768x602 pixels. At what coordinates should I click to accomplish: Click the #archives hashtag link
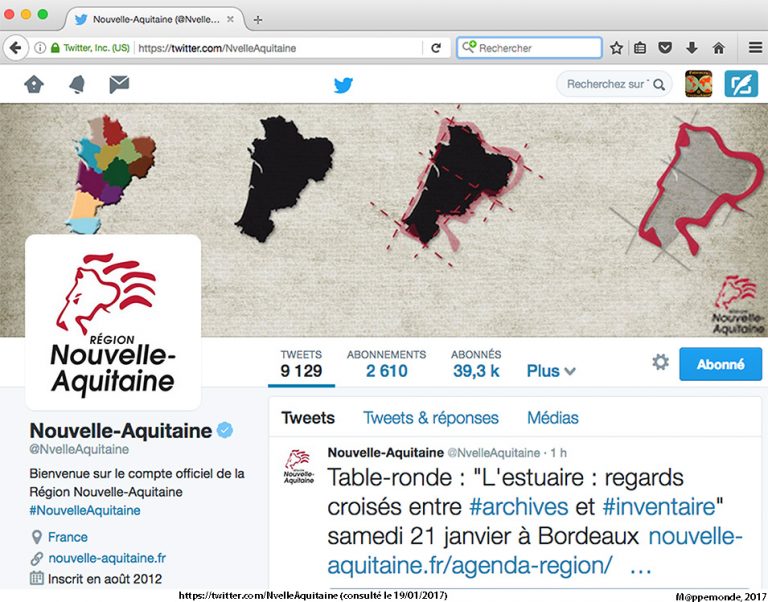[518, 506]
